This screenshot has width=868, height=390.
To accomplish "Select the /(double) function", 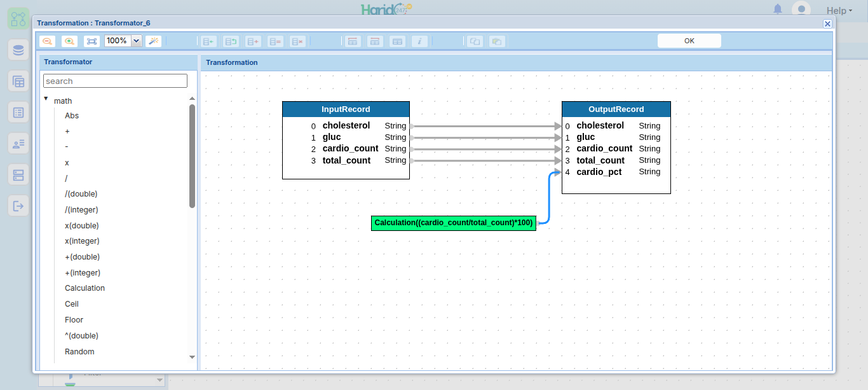I will (81, 194).
